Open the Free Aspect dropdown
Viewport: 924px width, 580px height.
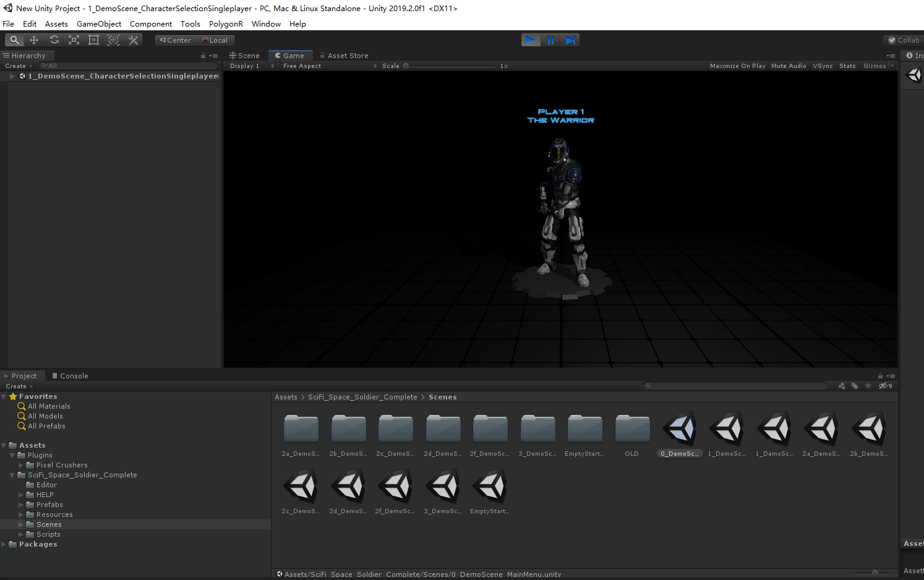tap(330, 66)
